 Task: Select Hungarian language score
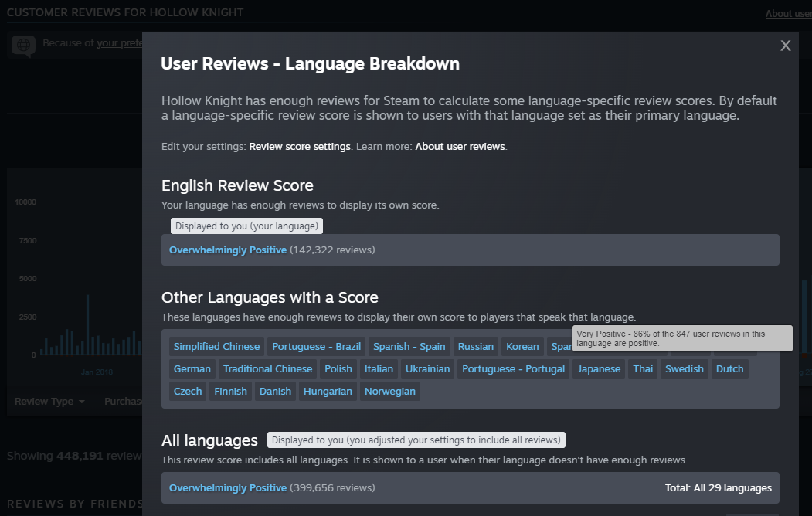[328, 392]
